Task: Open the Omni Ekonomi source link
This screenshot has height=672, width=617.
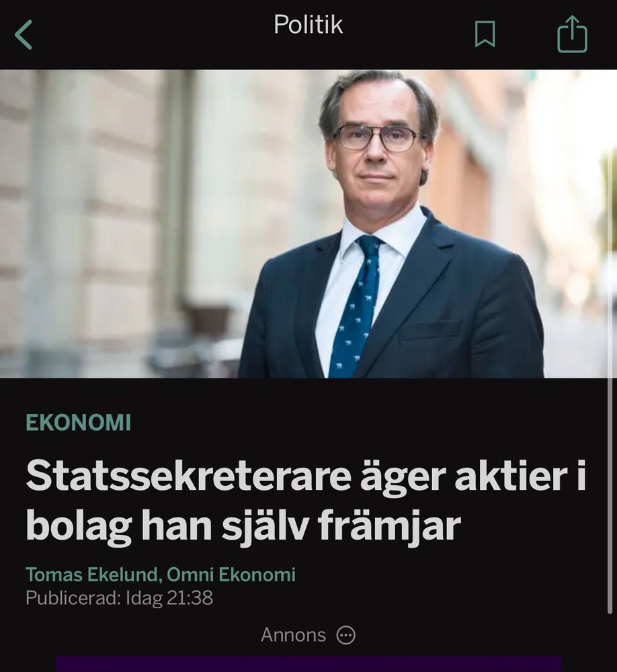Action: pos(231,575)
